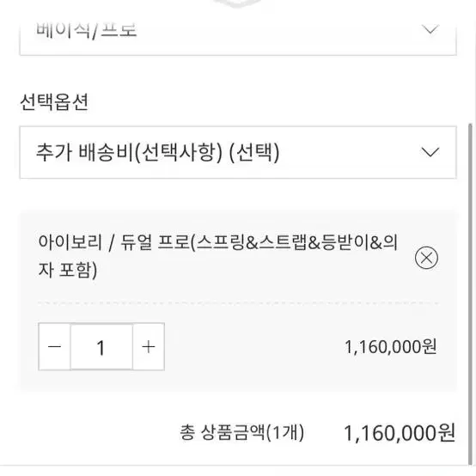The height and width of the screenshot is (476, 476).
Task: Click the 자 포함) second line text
Action: coord(67,270)
